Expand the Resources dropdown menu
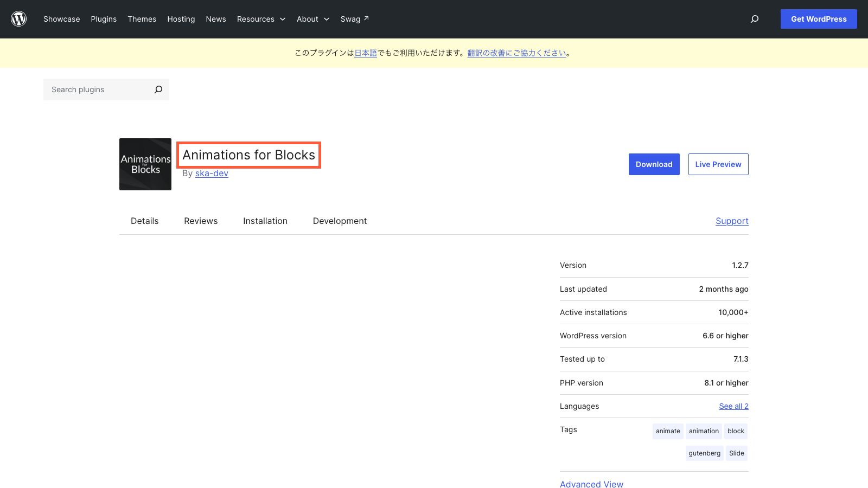The image size is (868, 488). coord(261,19)
